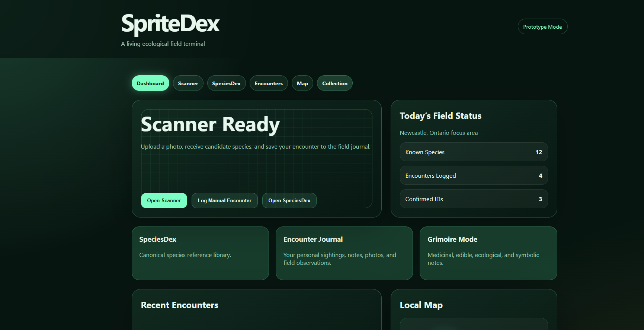
Task: Switch to the Scanner tab
Action: tap(188, 83)
